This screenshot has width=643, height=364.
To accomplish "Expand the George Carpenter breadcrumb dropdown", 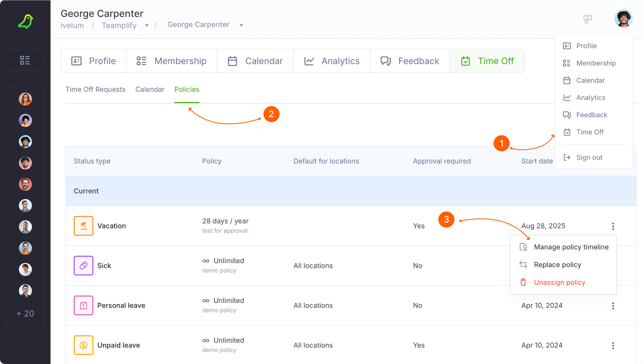I will pyautogui.click(x=241, y=25).
